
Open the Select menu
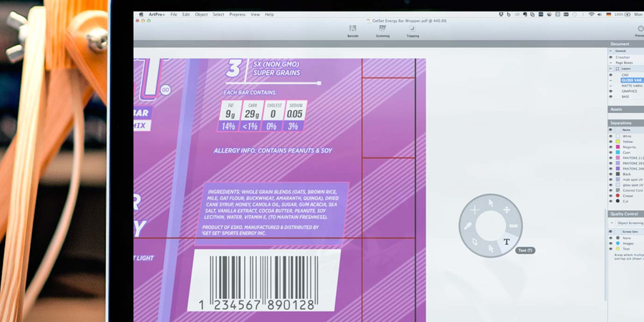coord(218,14)
